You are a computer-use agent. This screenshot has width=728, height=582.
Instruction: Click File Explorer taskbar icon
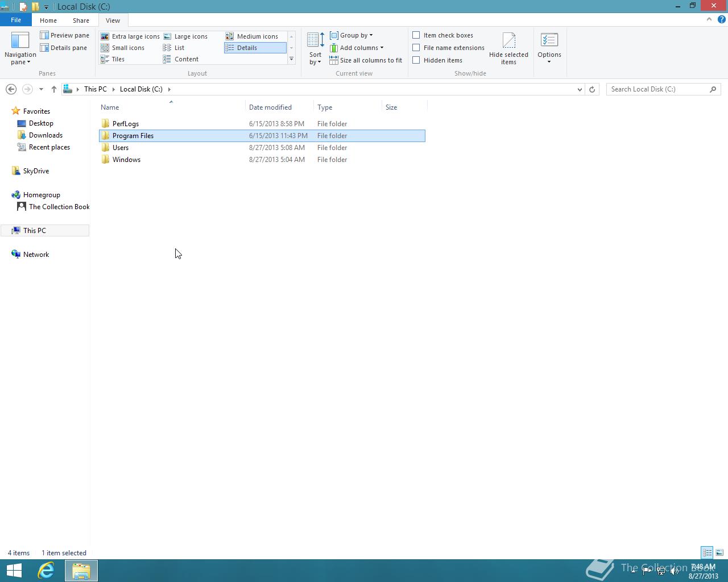pos(81,571)
